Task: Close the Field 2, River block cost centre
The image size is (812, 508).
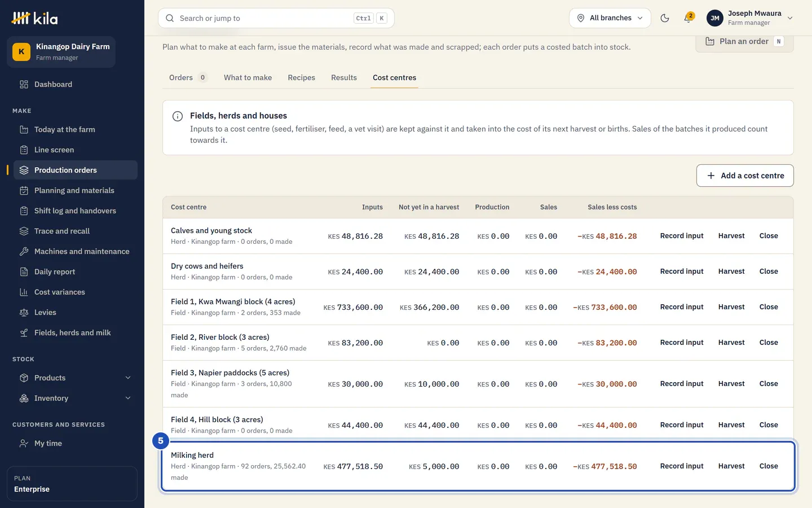Action: pos(769,343)
